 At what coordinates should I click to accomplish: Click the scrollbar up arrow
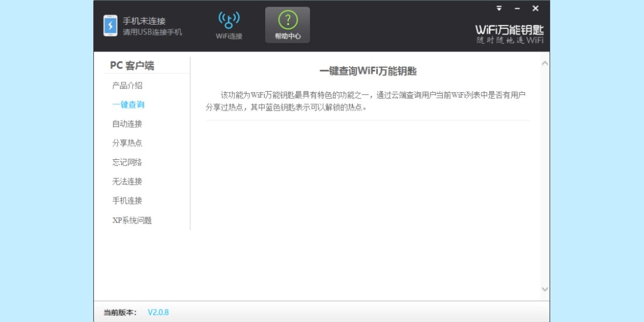pyautogui.click(x=545, y=63)
